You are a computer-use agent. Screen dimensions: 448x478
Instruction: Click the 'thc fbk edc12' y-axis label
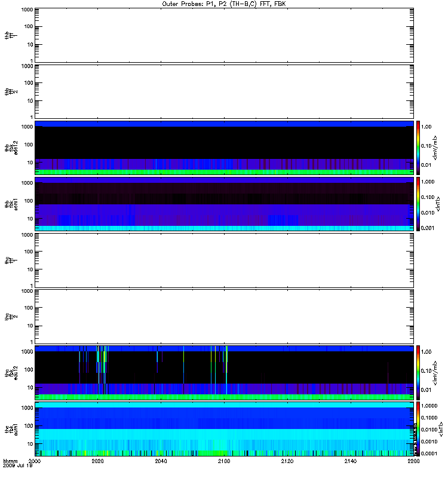11,372
